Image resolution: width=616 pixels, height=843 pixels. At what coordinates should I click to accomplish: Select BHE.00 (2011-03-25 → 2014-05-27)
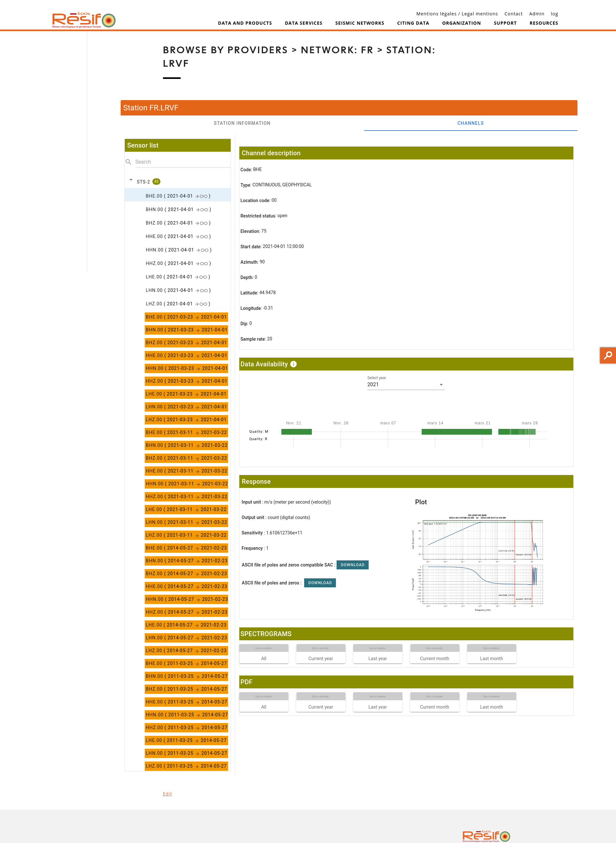click(x=186, y=663)
